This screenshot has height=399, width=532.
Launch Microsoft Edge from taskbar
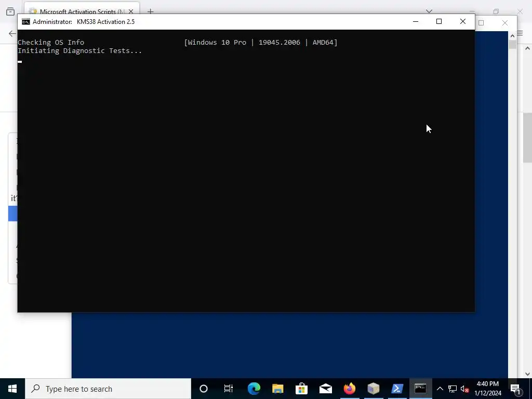click(x=254, y=389)
